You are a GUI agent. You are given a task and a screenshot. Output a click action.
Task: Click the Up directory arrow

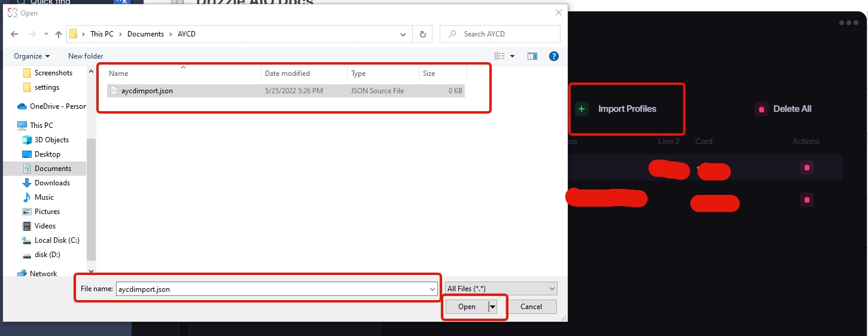coord(58,34)
